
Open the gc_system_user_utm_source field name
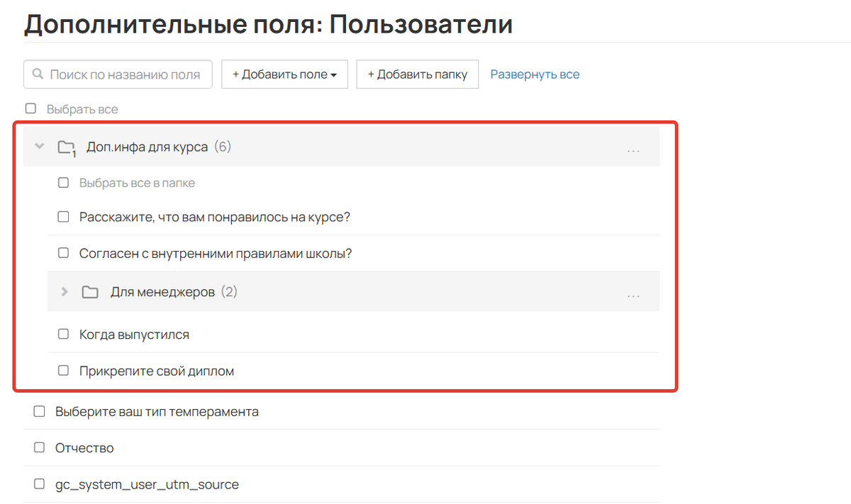click(x=147, y=485)
